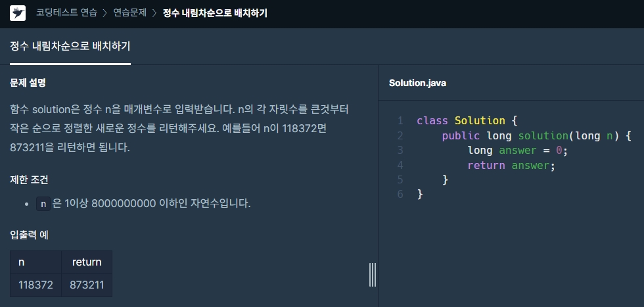The image size is (644, 307).
Task: Click the 문제 설명 heading
Action: (28, 83)
